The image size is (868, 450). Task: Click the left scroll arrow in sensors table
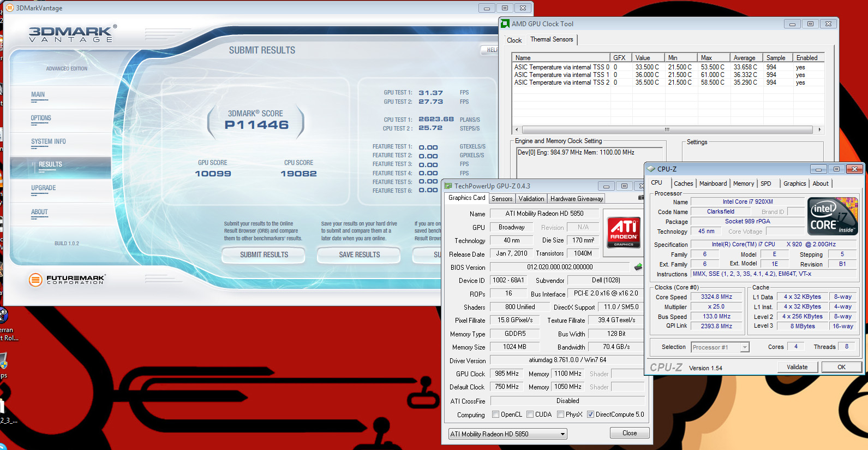pos(517,130)
